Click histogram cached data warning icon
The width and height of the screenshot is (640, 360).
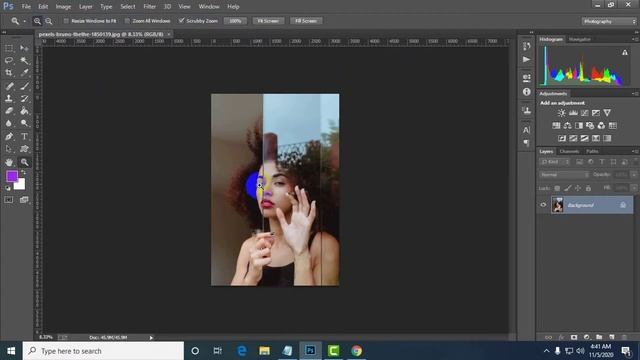(624, 52)
